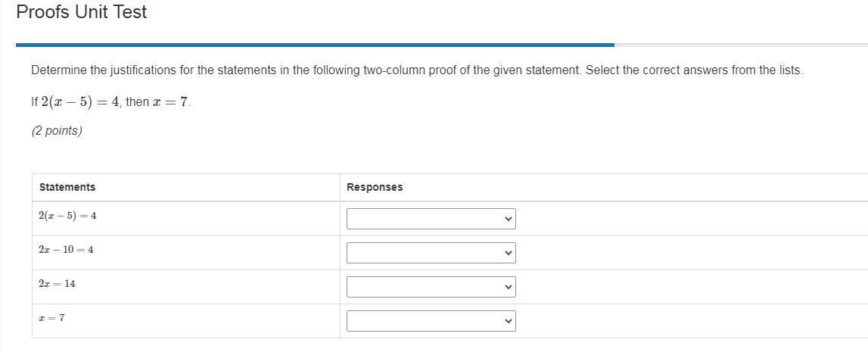Click the chevron arrow in the last response dropdown
Viewport: 868px width, 352px height.
(x=508, y=321)
